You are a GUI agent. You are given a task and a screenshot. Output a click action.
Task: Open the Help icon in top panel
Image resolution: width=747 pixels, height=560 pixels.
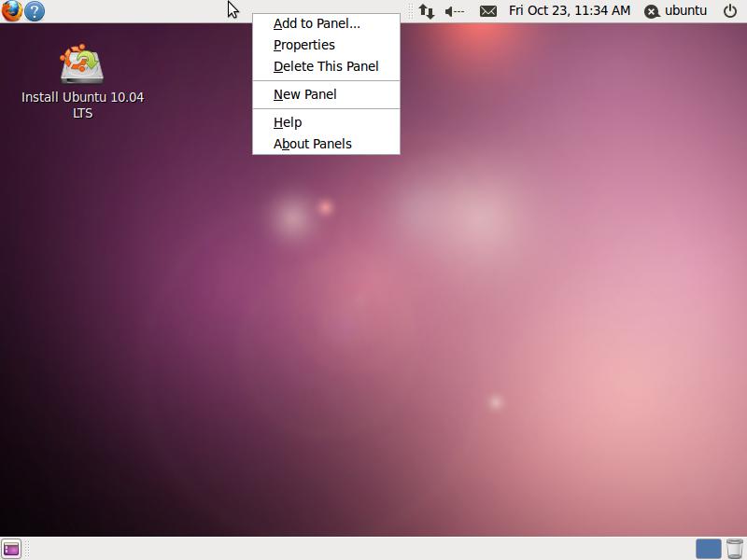click(35, 11)
